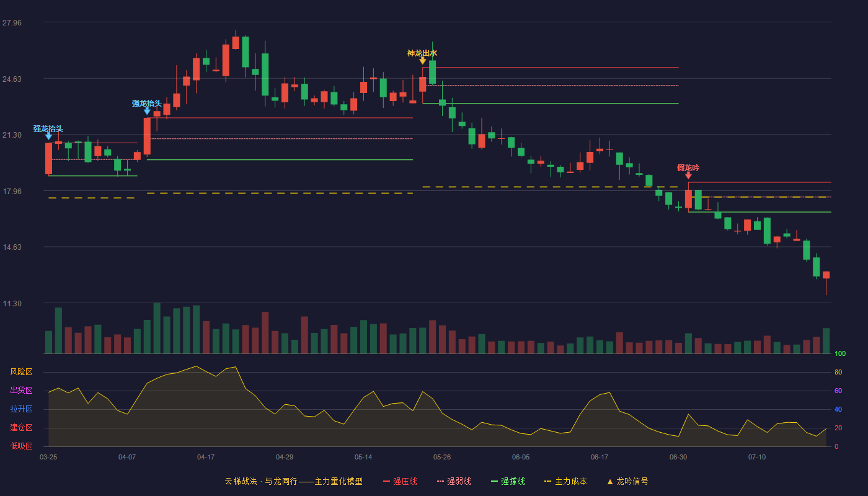The width and height of the screenshot is (868, 496).
Task: Click the 07-10 date label
Action: (x=757, y=457)
